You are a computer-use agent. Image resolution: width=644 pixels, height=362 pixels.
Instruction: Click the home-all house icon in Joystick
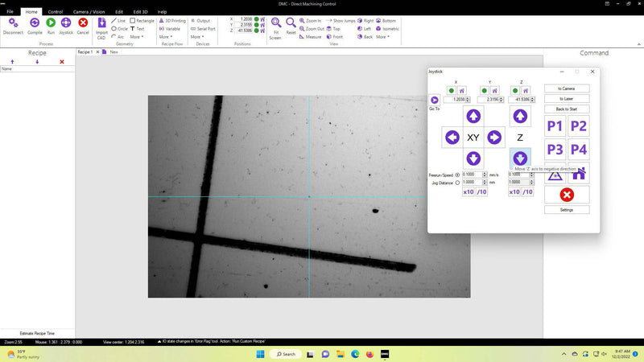(579, 174)
